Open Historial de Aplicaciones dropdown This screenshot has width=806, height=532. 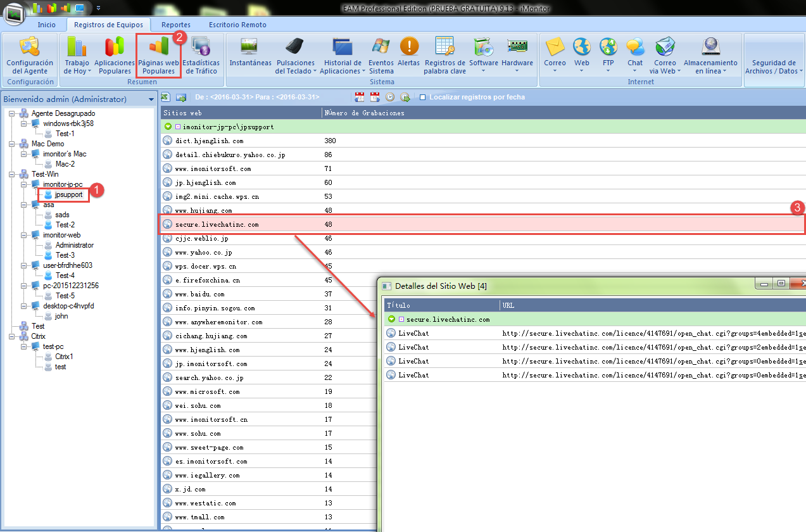342,54
